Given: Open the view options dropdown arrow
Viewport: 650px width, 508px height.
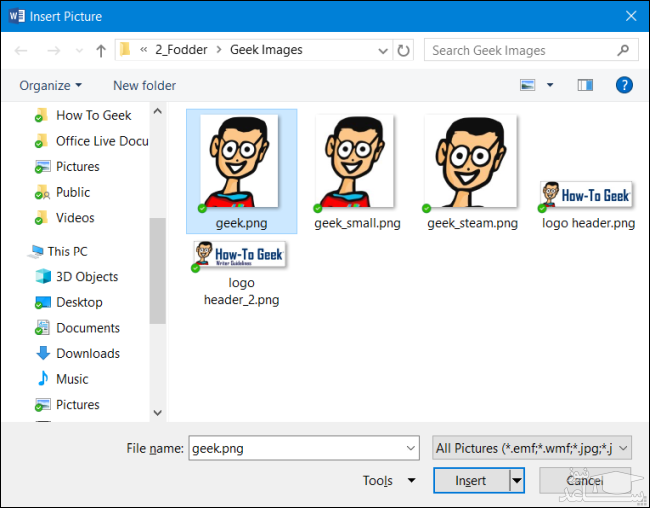Looking at the screenshot, I should pyautogui.click(x=550, y=86).
